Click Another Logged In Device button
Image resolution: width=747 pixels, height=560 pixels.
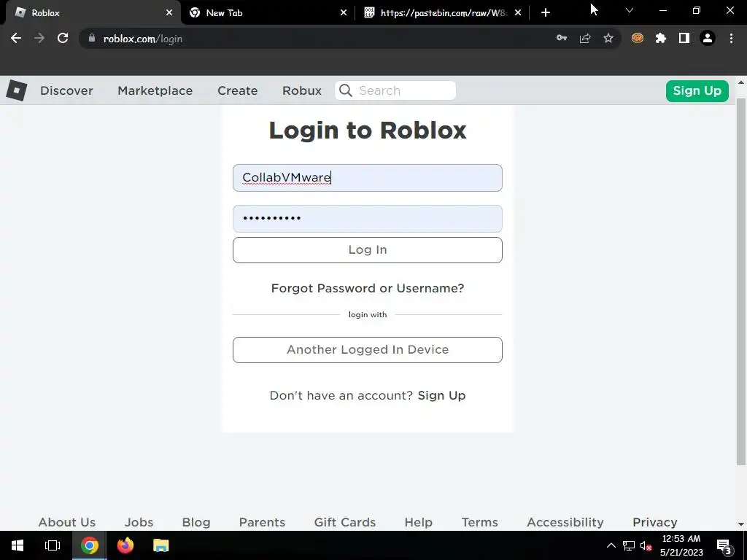368,350
